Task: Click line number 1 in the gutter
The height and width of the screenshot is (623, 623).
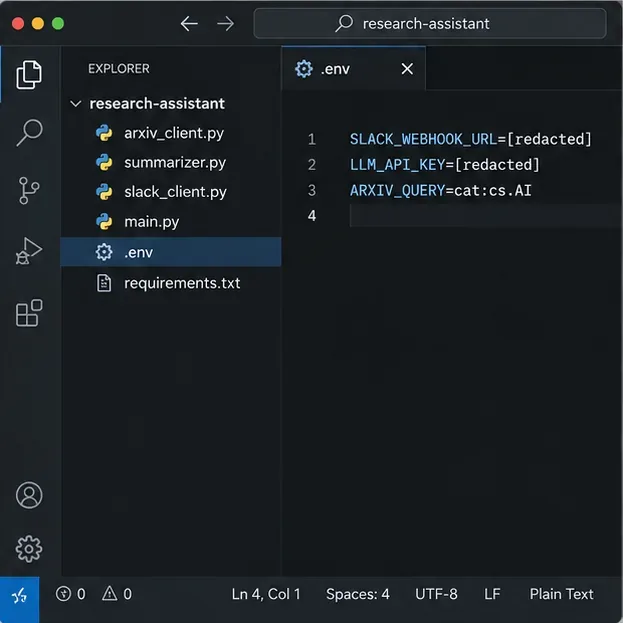Action: [312, 139]
